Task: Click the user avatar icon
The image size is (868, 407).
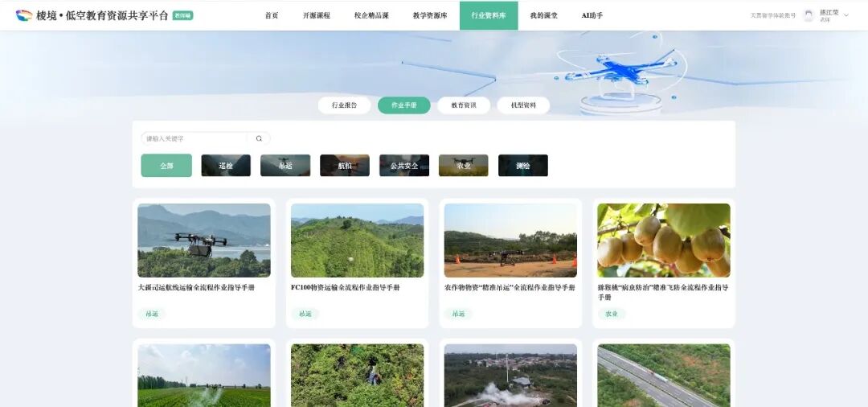Action: click(x=809, y=15)
